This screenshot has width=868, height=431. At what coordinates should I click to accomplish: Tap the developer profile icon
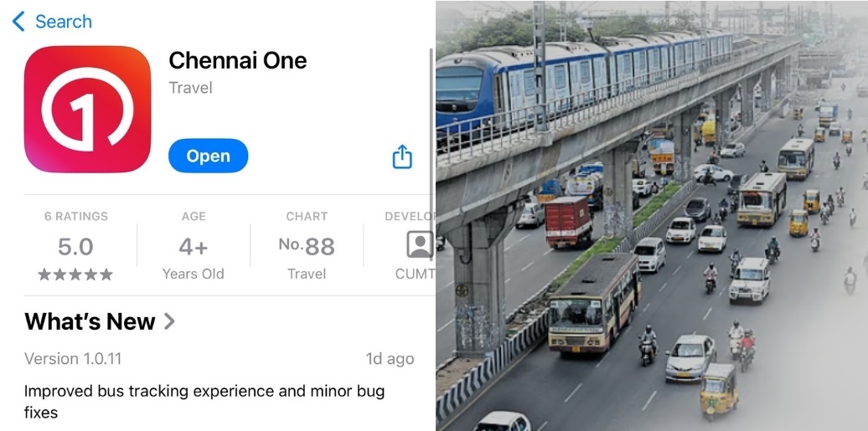(420, 244)
